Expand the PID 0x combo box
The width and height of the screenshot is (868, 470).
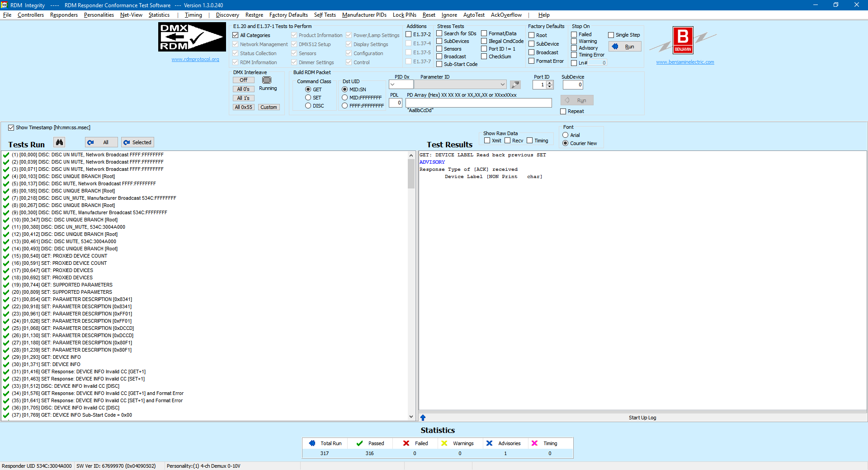tap(392, 85)
